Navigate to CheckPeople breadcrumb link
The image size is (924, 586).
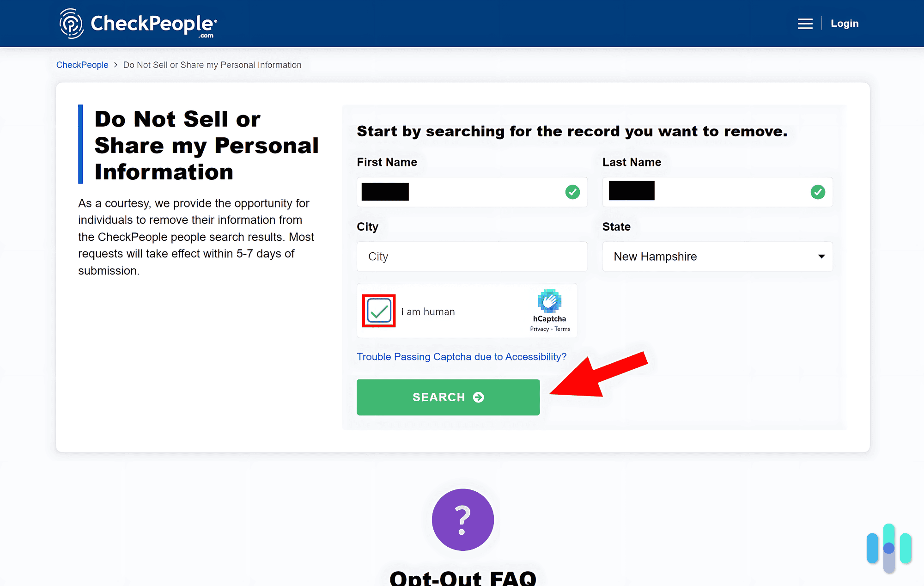point(83,65)
